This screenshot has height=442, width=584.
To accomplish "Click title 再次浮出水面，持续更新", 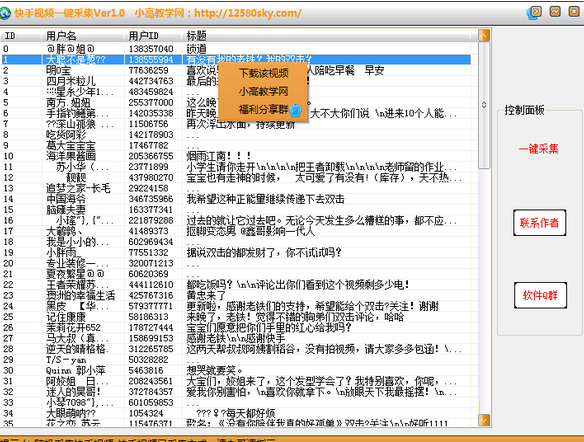I will pyautogui.click(x=241, y=124).
